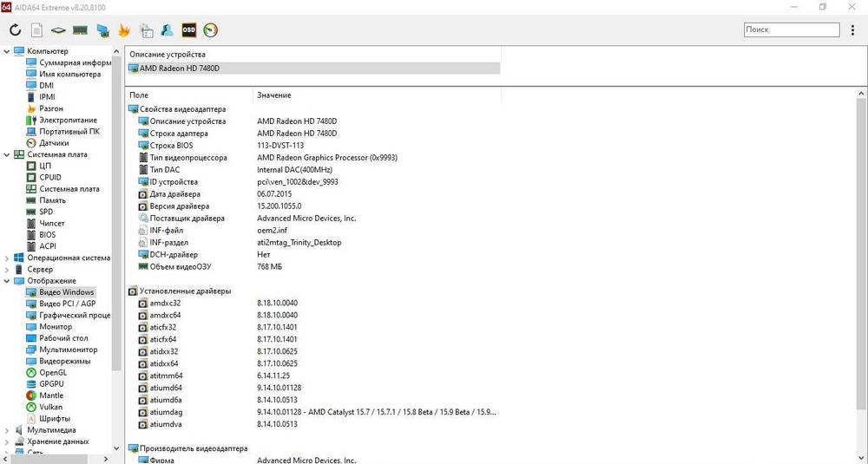Select Память tree item
Viewport: 868px width, 464px height.
click(x=46, y=200)
